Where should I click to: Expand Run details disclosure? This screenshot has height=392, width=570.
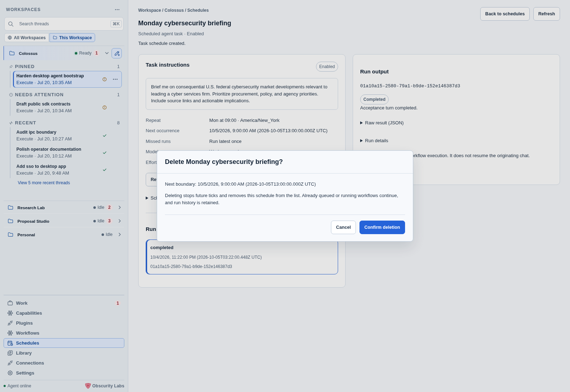click(x=374, y=141)
